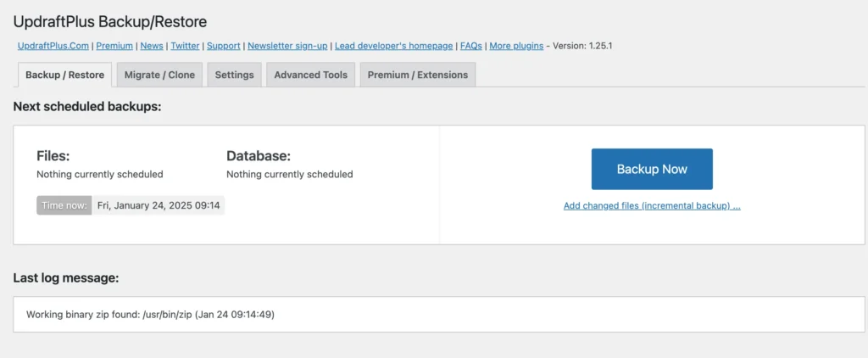868x358 pixels.
Task: Open the Newsletter sign-up link
Action: coord(287,46)
